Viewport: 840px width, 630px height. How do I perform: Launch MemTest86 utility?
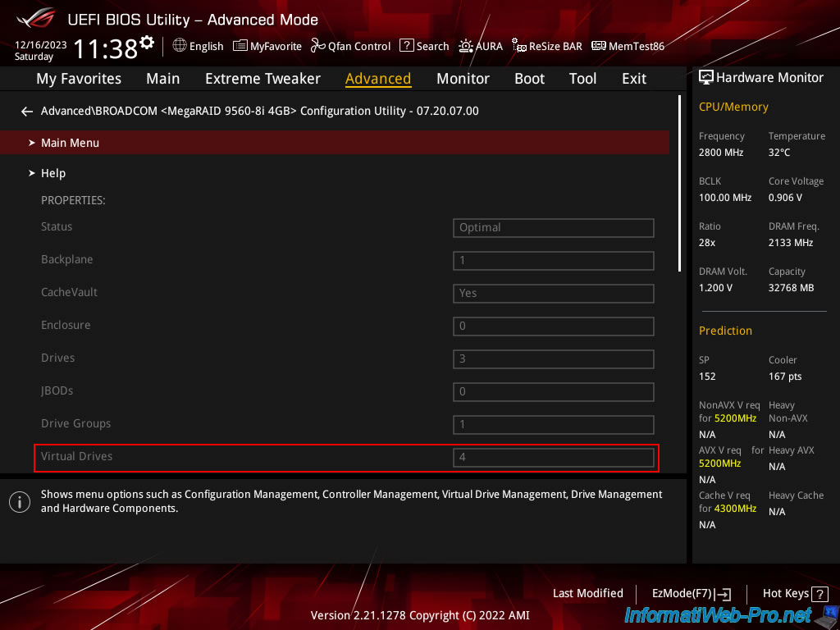coord(628,46)
